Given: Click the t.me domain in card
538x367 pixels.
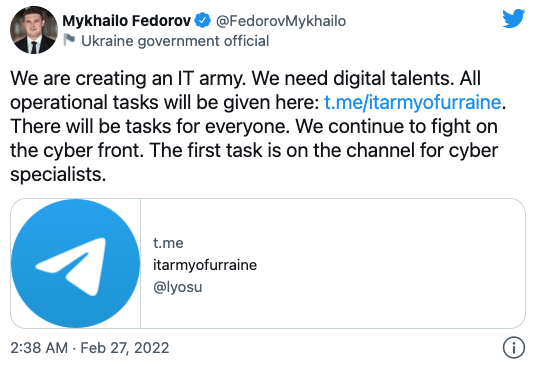Looking at the screenshot, I should pos(168,243).
